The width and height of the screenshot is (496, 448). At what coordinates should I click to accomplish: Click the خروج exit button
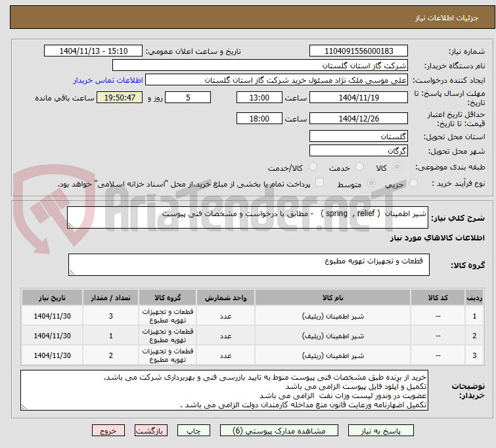108,431
